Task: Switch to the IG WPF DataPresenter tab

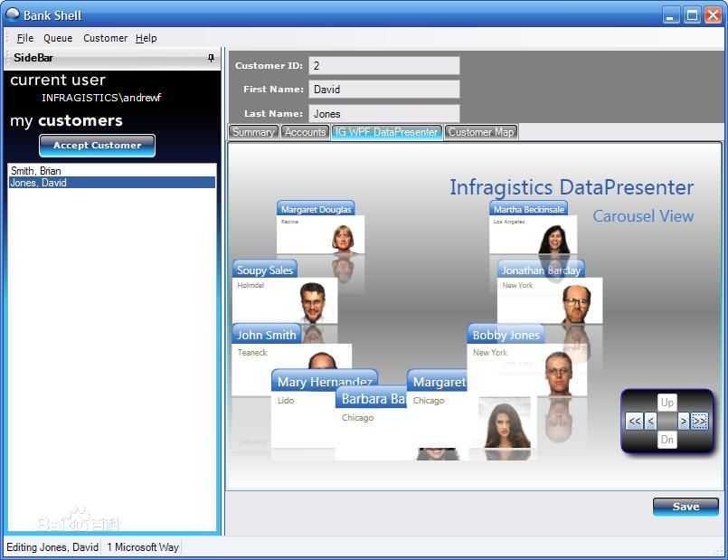Action: 387,132
